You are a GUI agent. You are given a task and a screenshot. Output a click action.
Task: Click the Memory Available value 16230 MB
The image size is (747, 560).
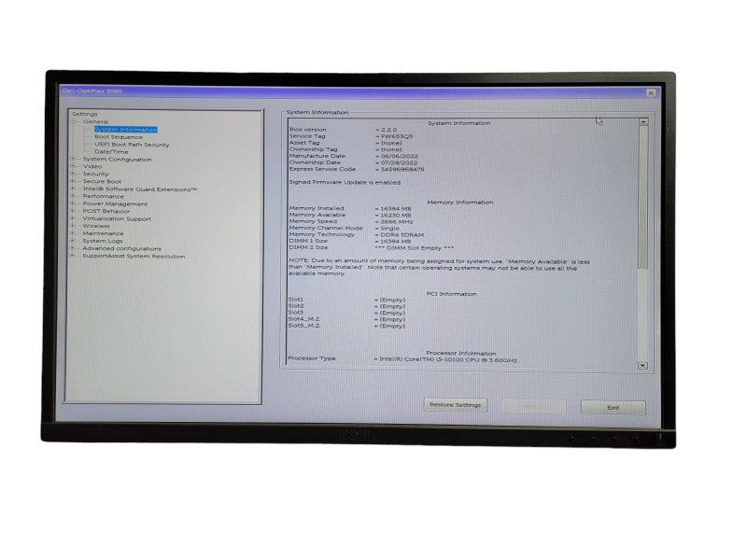click(x=395, y=216)
